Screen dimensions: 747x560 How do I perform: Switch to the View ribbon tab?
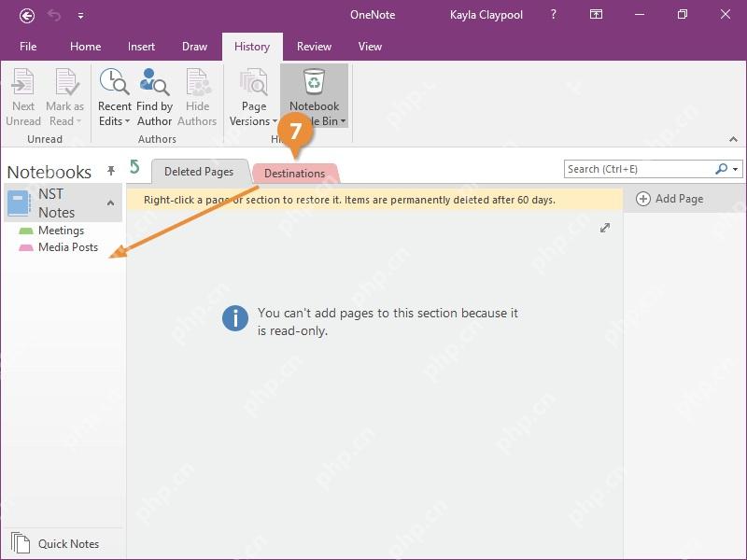(x=370, y=46)
